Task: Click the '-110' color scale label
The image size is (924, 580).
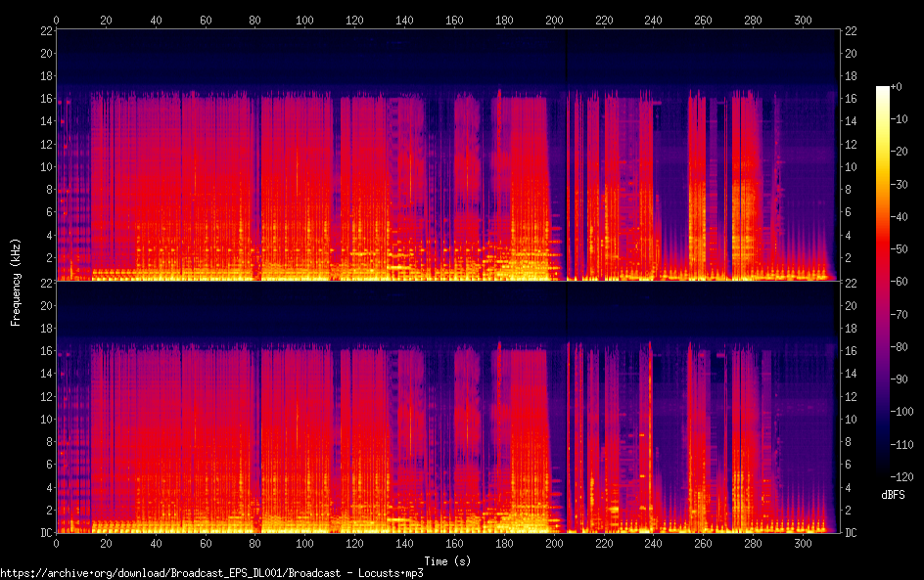Action: click(x=901, y=445)
